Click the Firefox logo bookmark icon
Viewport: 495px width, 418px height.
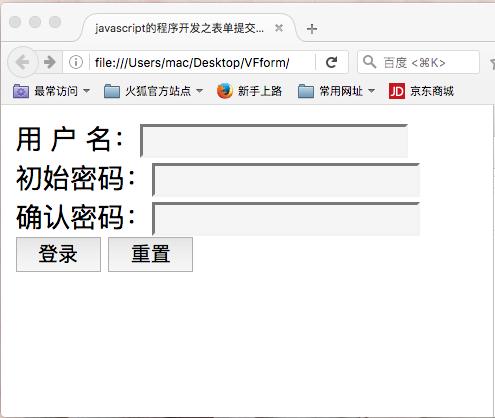click(x=225, y=91)
